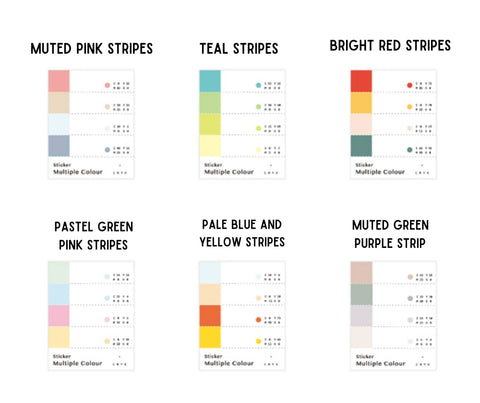Select the bright yellow swatch in Pale Blue and Yellow Stripes
This screenshot has width=480, height=403.
tap(210, 337)
